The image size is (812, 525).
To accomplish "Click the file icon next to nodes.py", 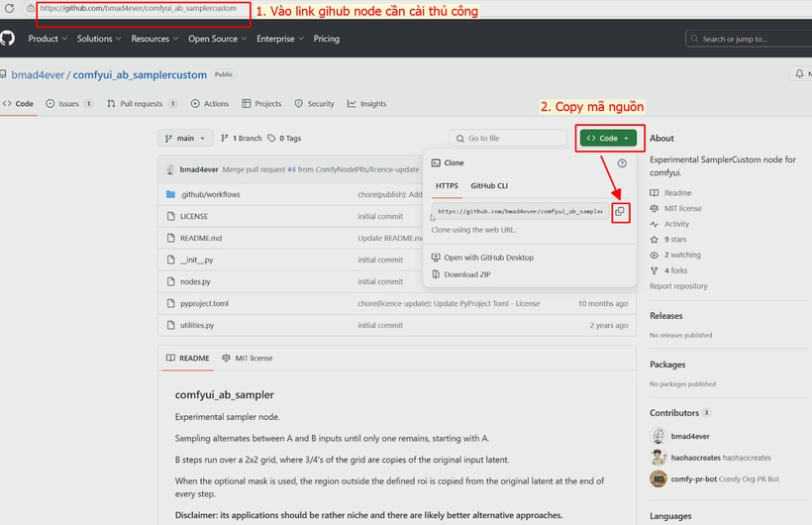I will (171, 281).
